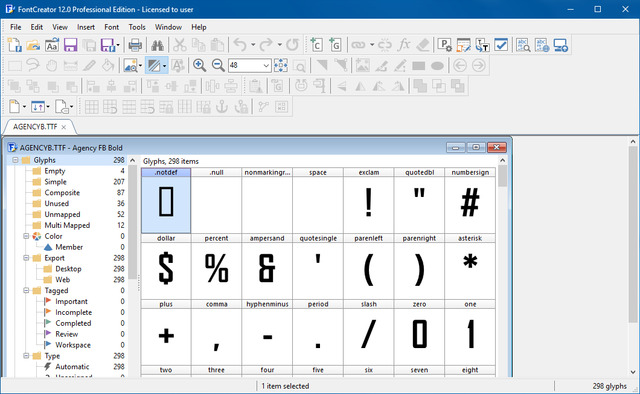
Task: Click the glyph grid vertical scrollbar
Action: click(502, 265)
